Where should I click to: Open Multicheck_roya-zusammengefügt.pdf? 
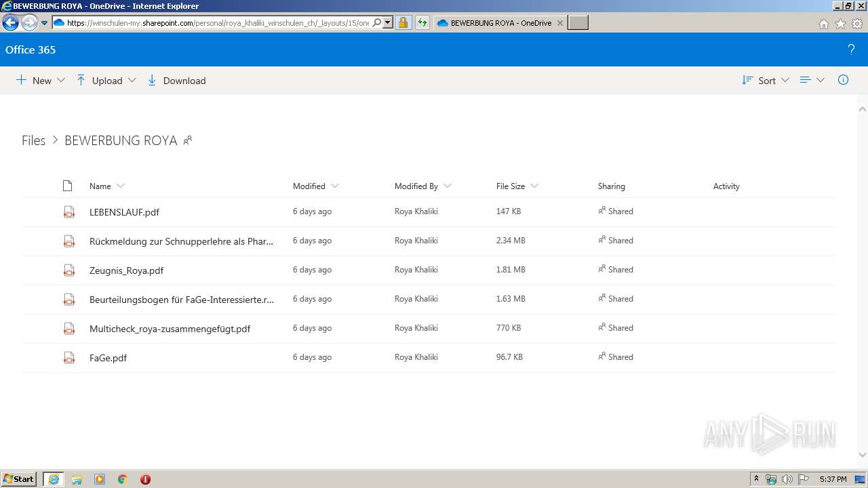[x=170, y=329]
